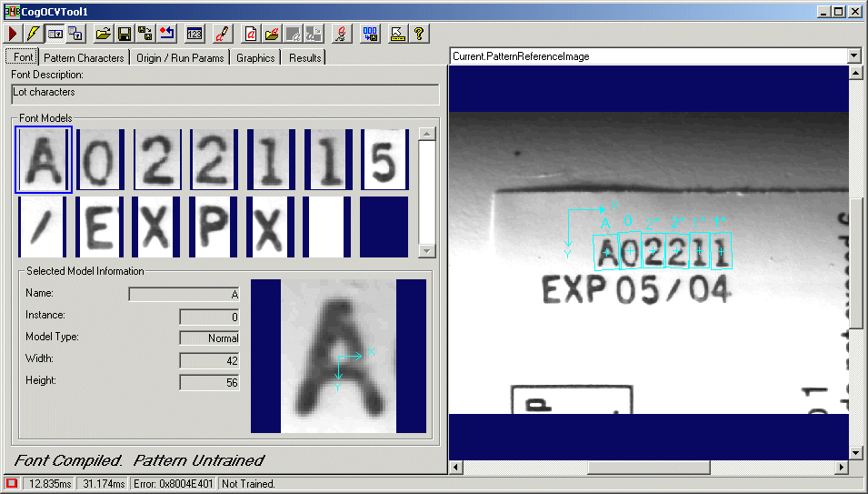
Task: Click the Height field showing 56
Action: point(209,382)
